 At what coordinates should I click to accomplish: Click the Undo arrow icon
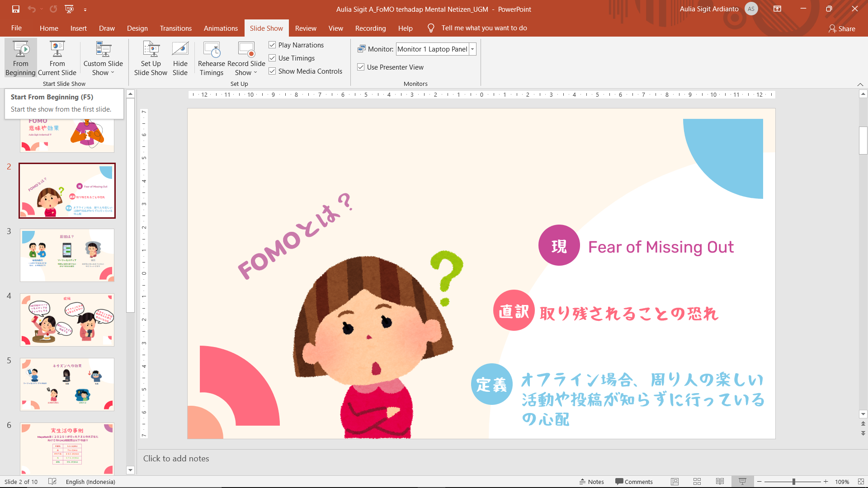pyautogui.click(x=31, y=9)
